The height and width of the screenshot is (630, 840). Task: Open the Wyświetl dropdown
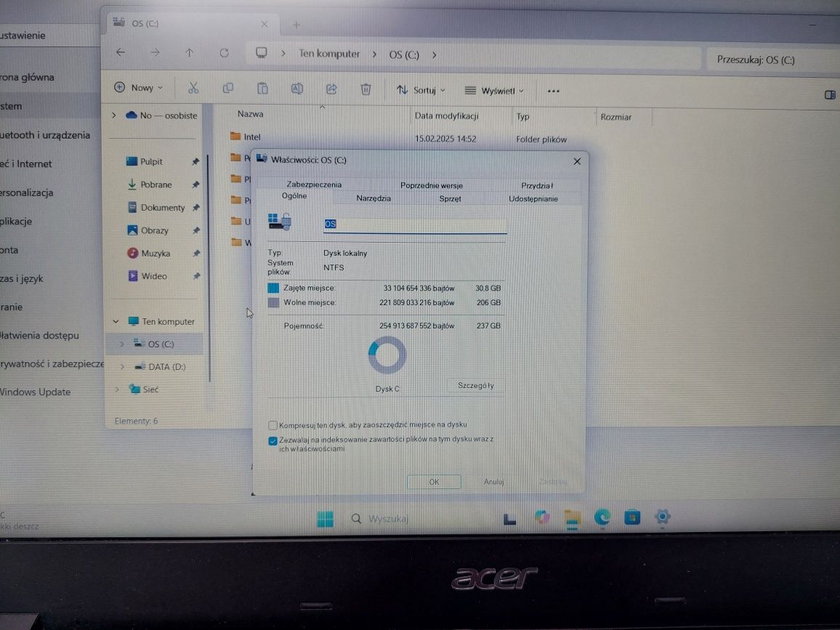pyautogui.click(x=494, y=91)
